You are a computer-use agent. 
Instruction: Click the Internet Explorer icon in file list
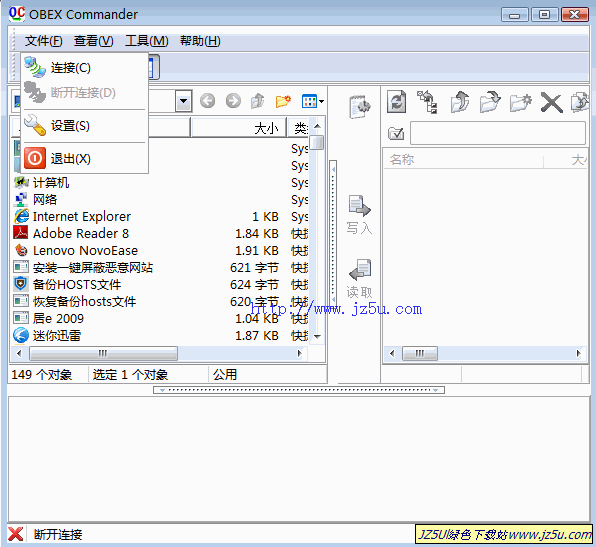[21, 216]
